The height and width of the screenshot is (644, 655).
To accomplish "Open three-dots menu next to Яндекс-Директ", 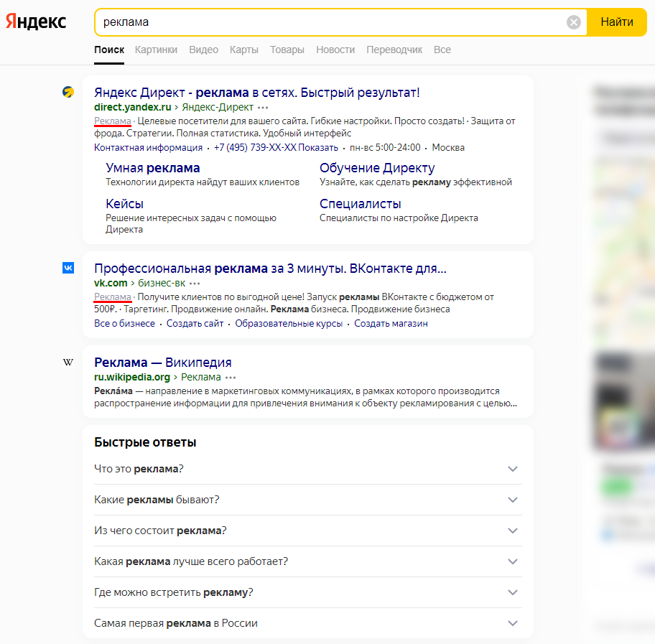I will click(x=263, y=108).
